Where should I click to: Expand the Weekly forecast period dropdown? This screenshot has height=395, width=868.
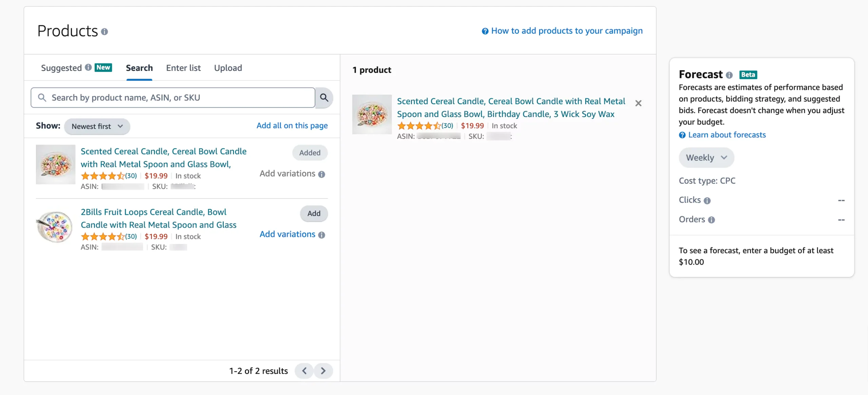click(x=706, y=157)
